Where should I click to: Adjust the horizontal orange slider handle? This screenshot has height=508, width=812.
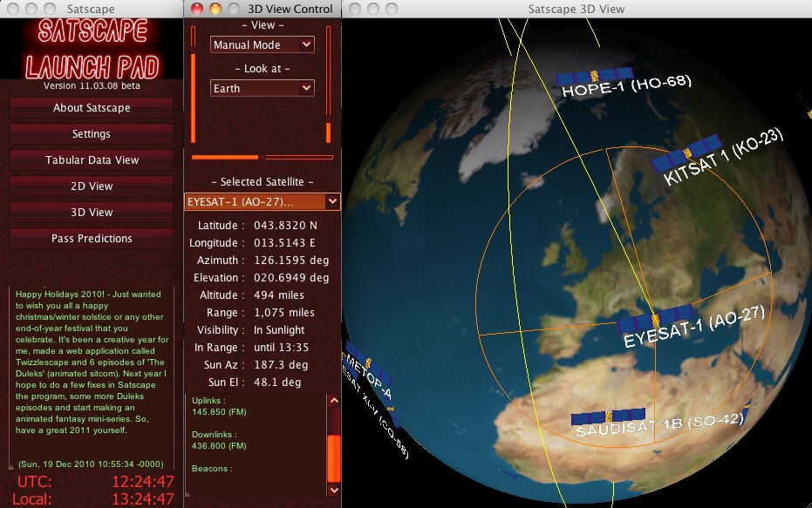point(262,157)
